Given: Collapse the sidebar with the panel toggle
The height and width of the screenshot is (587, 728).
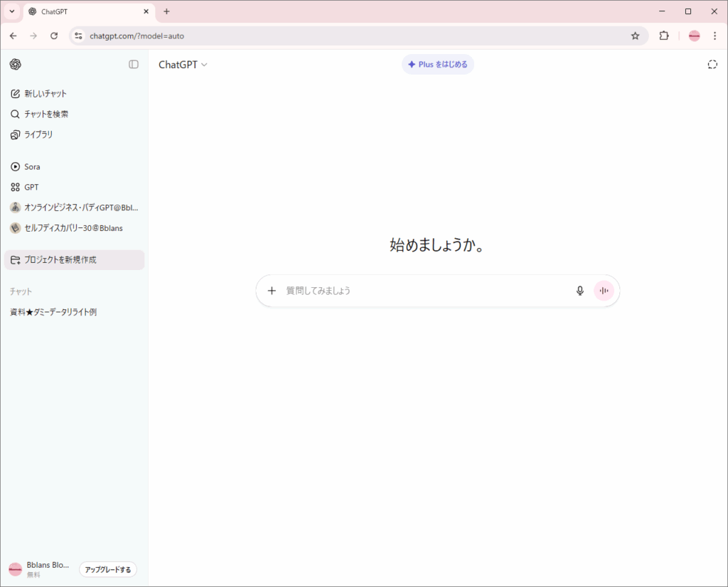Looking at the screenshot, I should [134, 65].
